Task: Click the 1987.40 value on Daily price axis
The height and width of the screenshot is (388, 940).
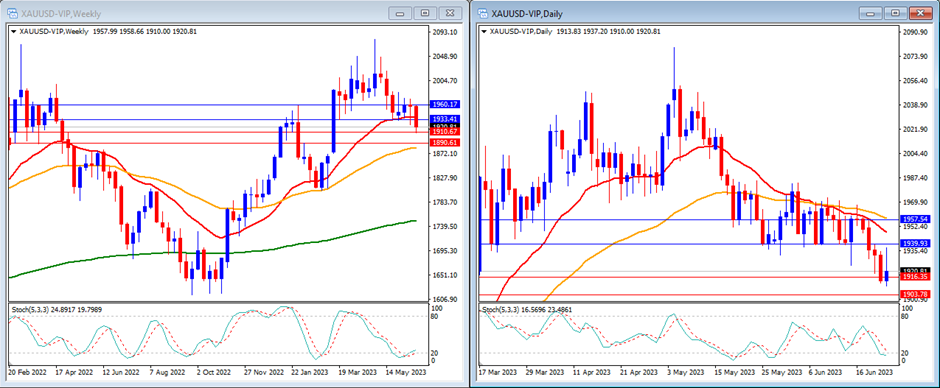Action: pyautogui.click(x=915, y=178)
